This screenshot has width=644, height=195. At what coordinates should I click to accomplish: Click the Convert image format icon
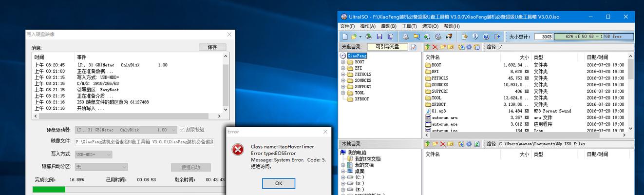(417, 37)
